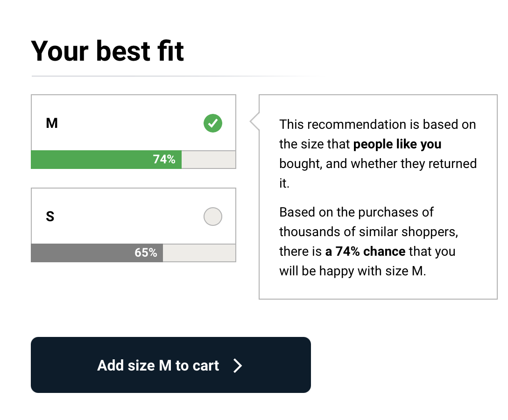The width and height of the screenshot is (508, 420).
Task: Click the green checkmark on size M
Action: (x=213, y=124)
